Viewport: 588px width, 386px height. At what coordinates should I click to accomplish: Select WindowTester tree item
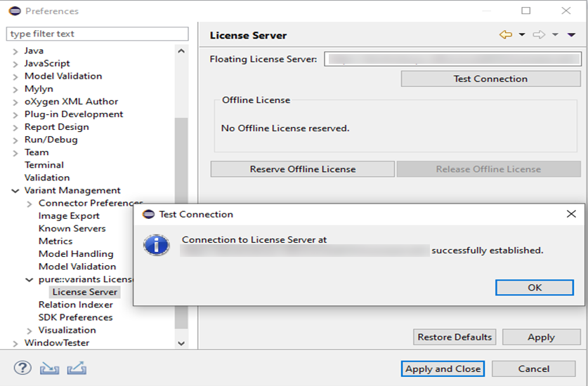point(57,343)
